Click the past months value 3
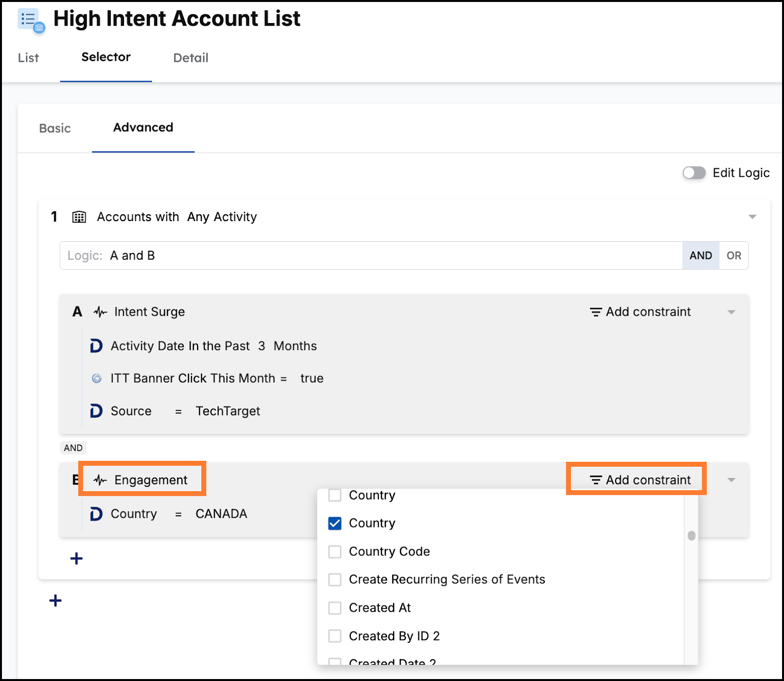The height and width of the screenshot is (681, 784). point(262,346)
